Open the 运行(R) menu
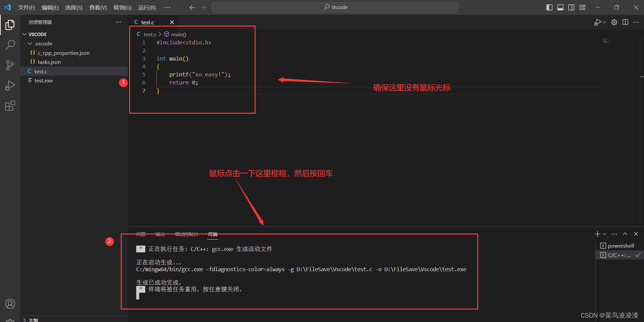This screenshot has width=644, height=322. point(147,7)
